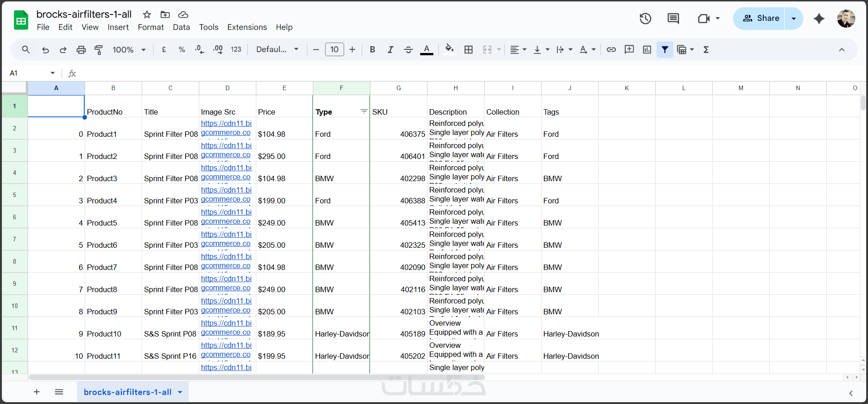Open text rotation dropdown
Screen dimensions: 868x404
coord(587,49)
